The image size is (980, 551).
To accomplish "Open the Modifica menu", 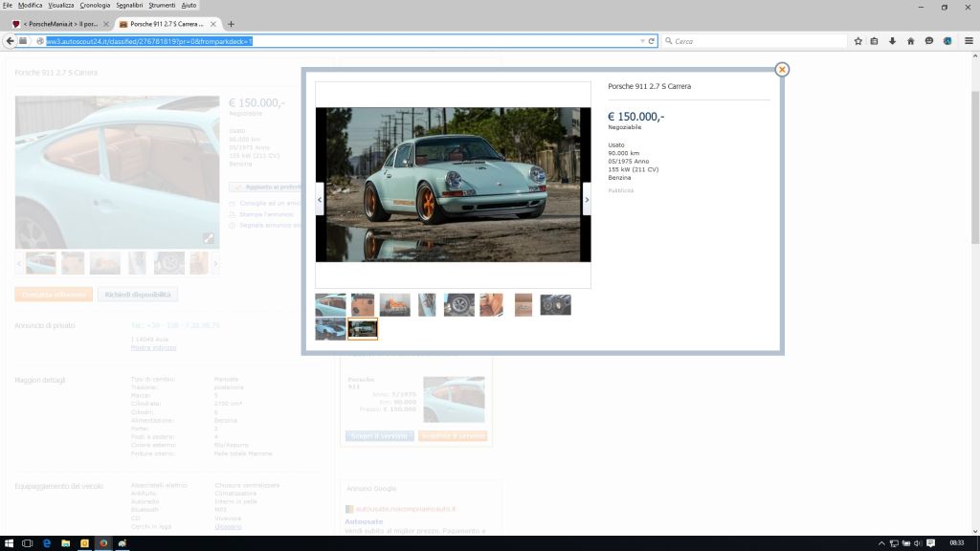I will (x=30, y=5).
